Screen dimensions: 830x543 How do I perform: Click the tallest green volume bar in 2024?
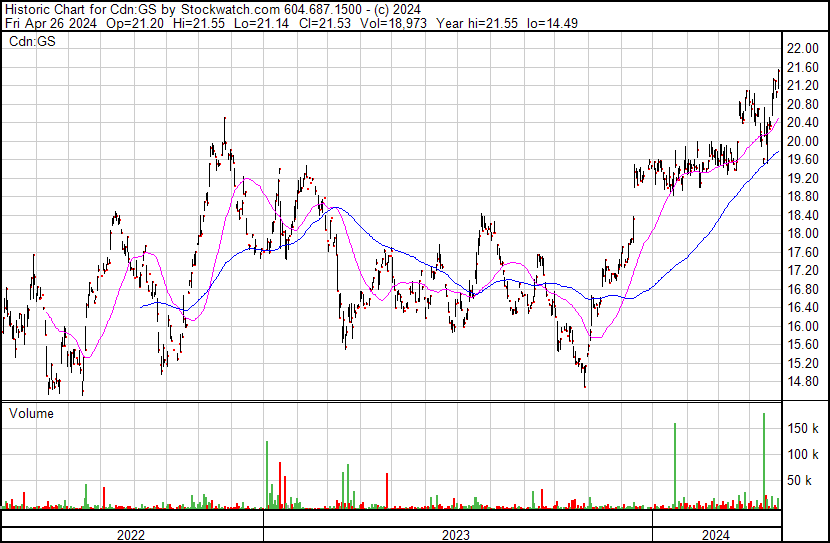764,460
